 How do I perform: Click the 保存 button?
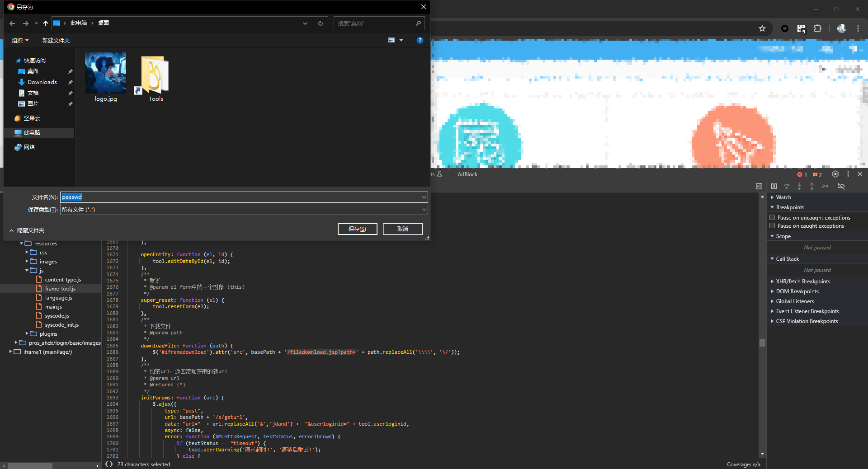pos(357,229)
